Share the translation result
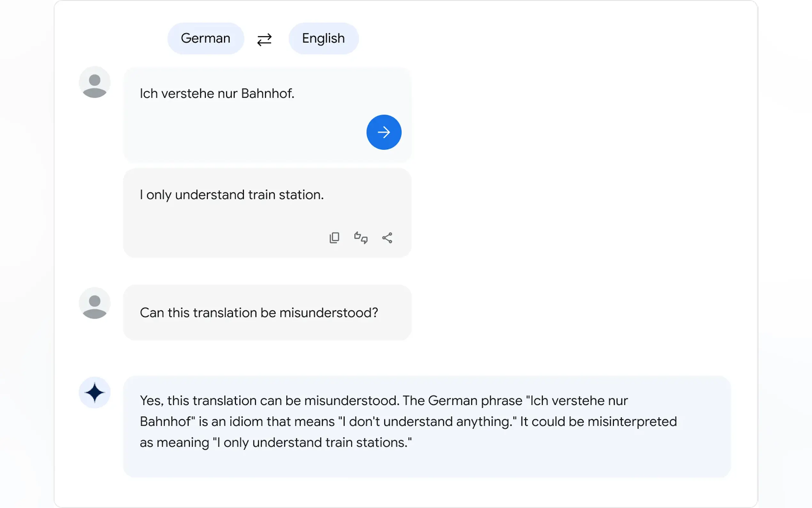Screen dimensions: 812x508 [387, 238]
